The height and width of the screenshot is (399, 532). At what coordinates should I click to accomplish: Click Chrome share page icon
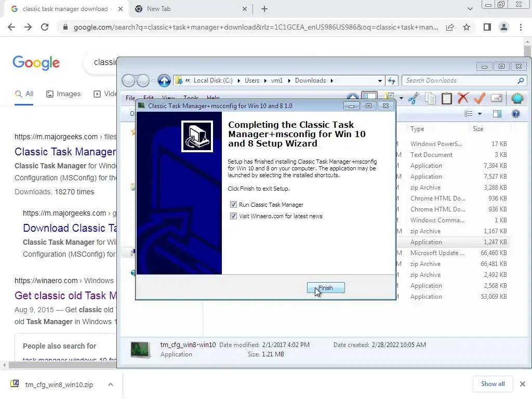(x=450, y=27)
